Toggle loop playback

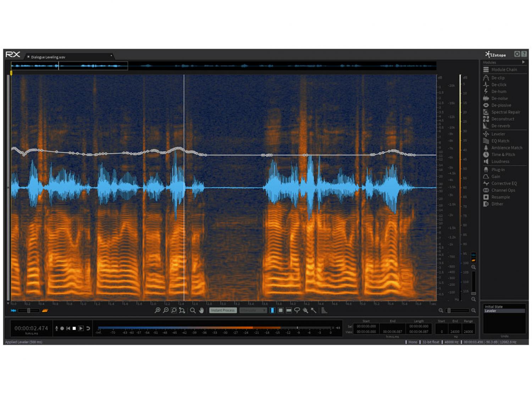[x=88, y=328]
